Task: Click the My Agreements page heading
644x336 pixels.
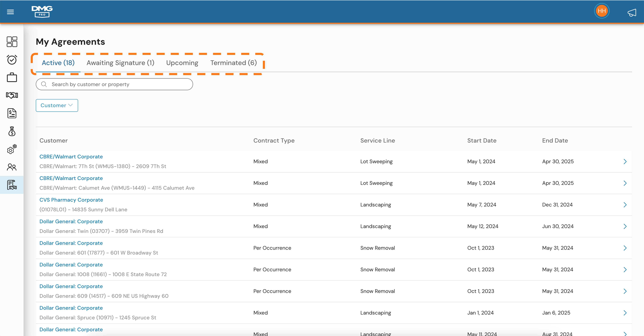Action: click(70, 42)
